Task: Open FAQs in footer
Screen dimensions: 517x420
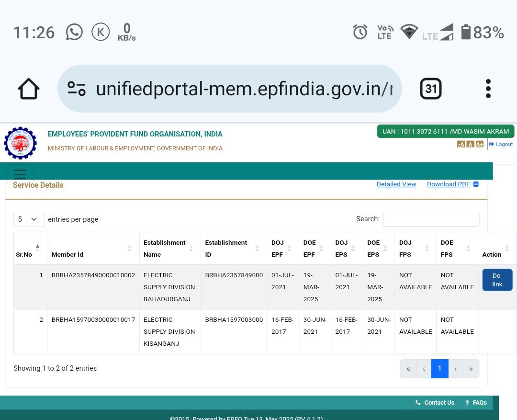Action: click(476, 402)
